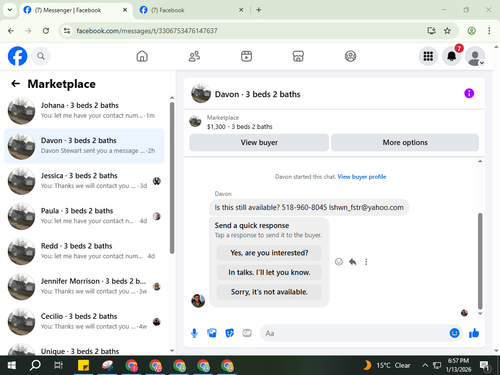This screenshot has height=375, width=500.
Task: Open the Chrome profile icon
Action: pyautogui.click(x=471, y=31)
